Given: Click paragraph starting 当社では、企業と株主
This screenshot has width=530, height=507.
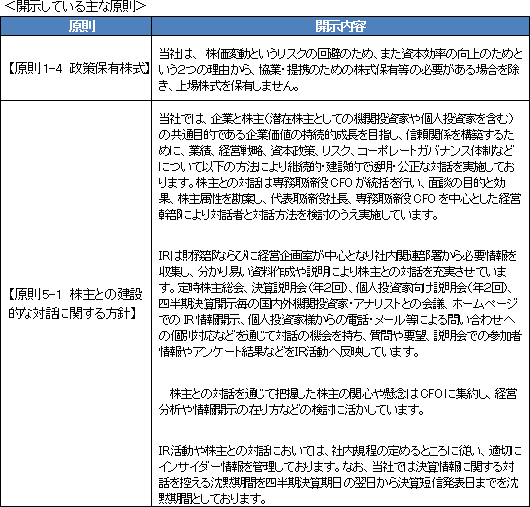Looking at the screenshot, I should pyautogui.click(x=340, y=167).
